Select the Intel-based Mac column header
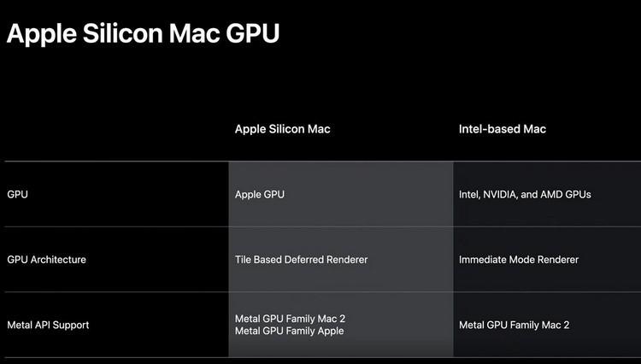The height and width of the screenshot is (364, 641). [x=502, y=129]
